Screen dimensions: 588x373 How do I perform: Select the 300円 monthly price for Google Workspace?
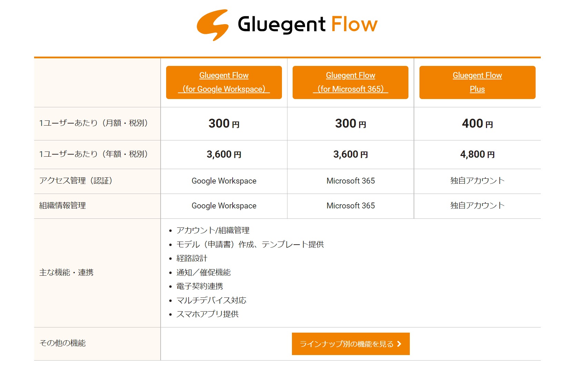coord(223,124)
